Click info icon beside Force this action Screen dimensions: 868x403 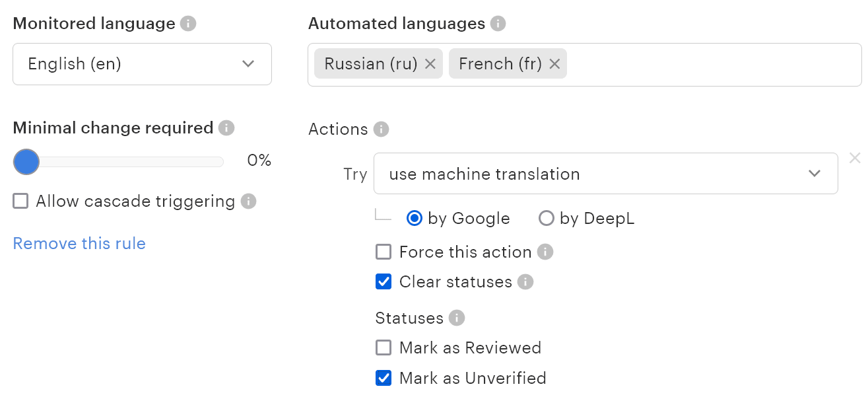(545, 252)
